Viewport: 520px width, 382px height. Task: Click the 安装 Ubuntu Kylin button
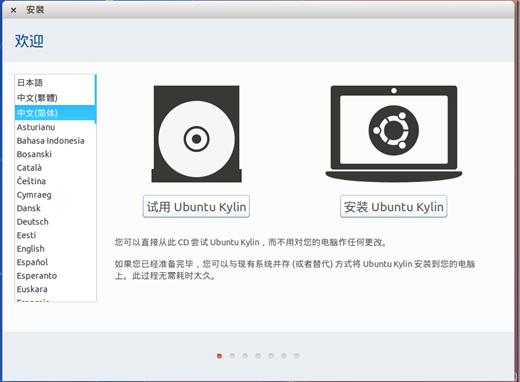pos(393,207)
